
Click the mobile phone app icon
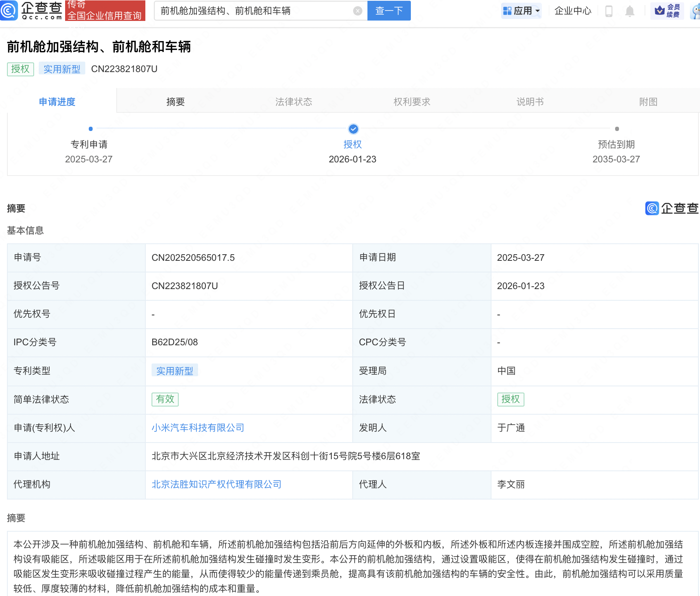tap(608, 10)
